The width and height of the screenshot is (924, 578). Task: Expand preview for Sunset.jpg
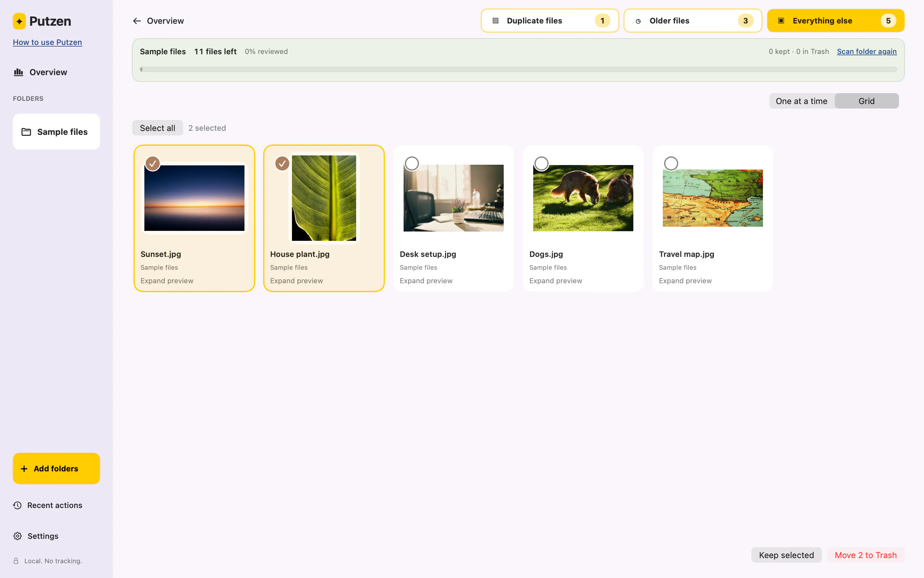[x=167, y=281]
